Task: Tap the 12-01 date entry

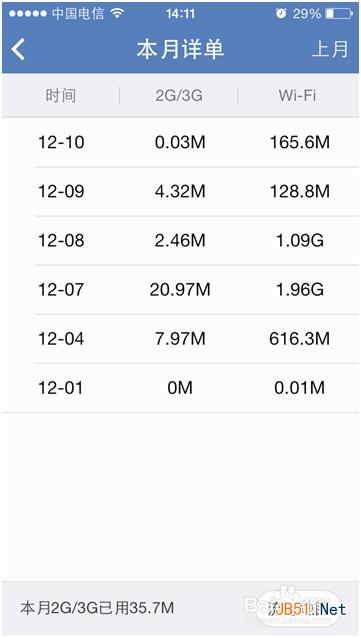Action: click(x=61, y=388)
